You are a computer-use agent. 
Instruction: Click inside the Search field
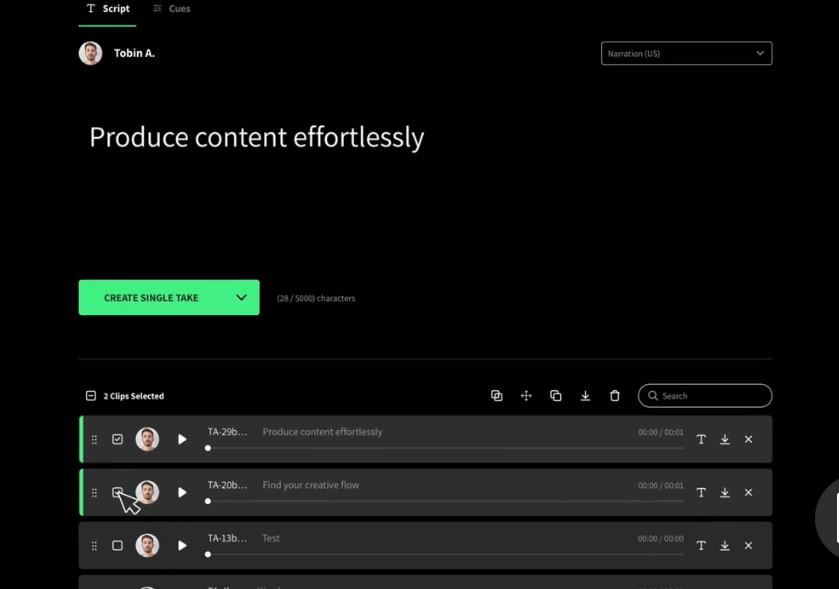tap(705, 395)
